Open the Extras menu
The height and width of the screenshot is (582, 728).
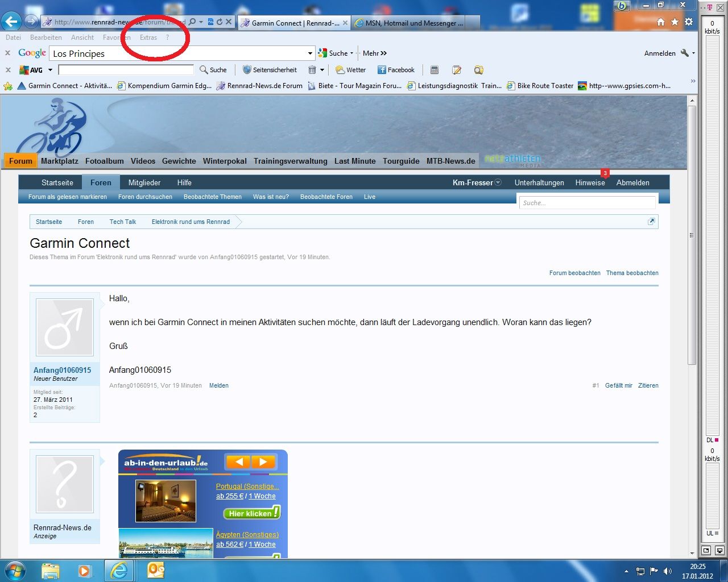[x=148, y=38]
